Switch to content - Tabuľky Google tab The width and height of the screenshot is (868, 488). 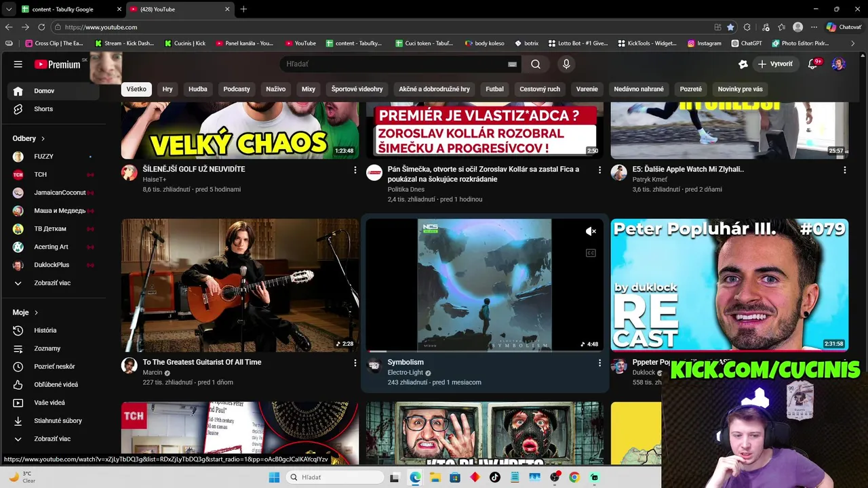[70, 9]
